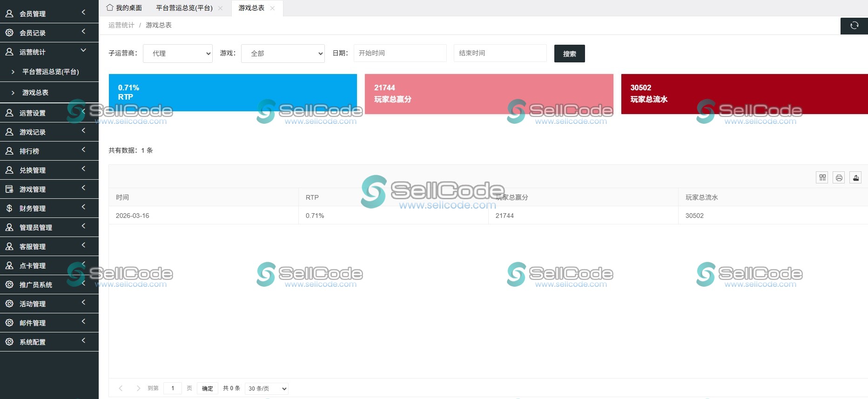Collapse the 运营统计 menu chevron
Image resolution: width=868 pixels, height=399 pixels.
[x=83, y=50]
